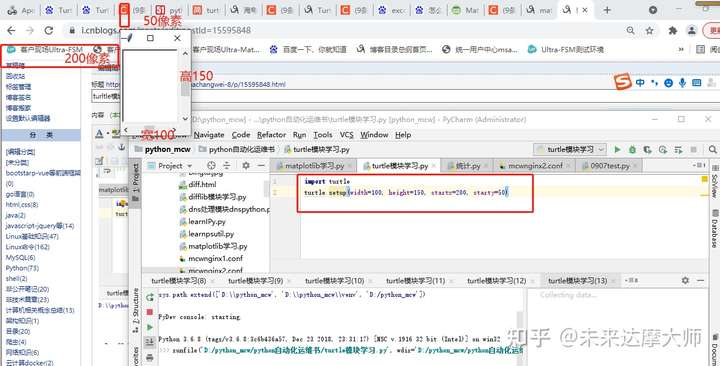Open the Code menu

(241, 135)
